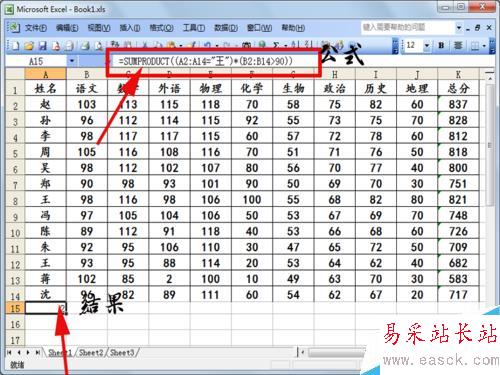Click the Borders icon in the formatting toolbar
This screenshot has height=375, width=500.
coord(475,46)
